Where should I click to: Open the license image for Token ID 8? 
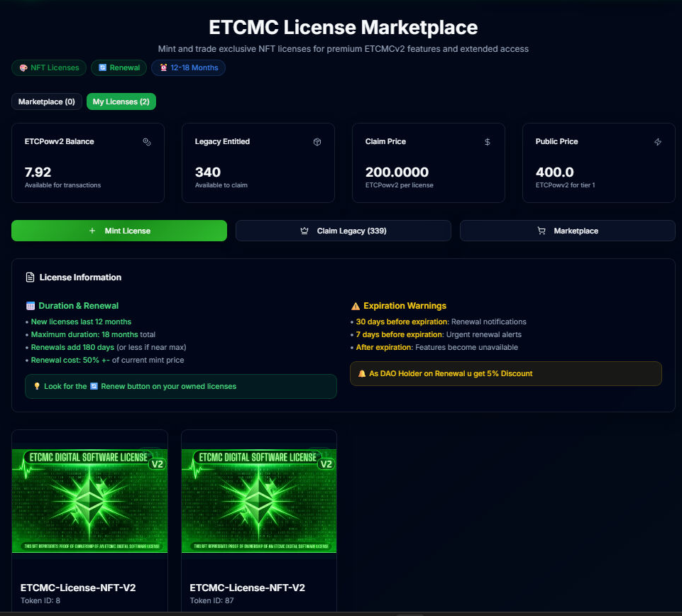pos(89,500)
